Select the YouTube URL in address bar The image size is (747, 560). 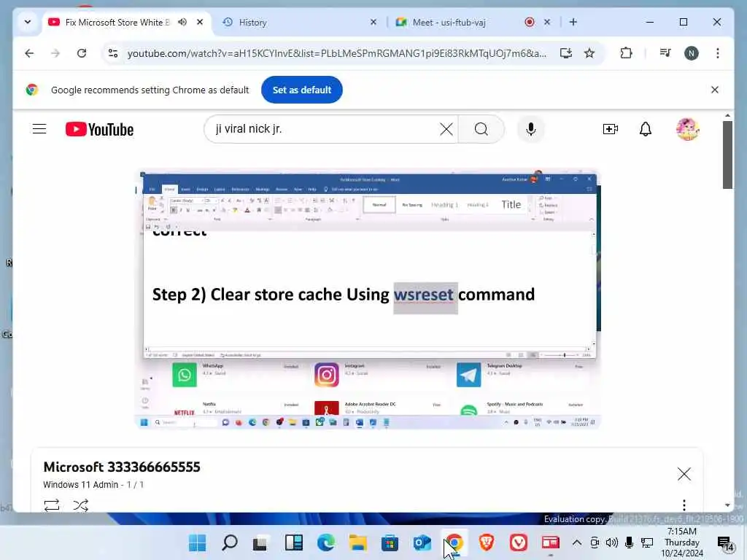pyautogui.click(x=336, y=53)
